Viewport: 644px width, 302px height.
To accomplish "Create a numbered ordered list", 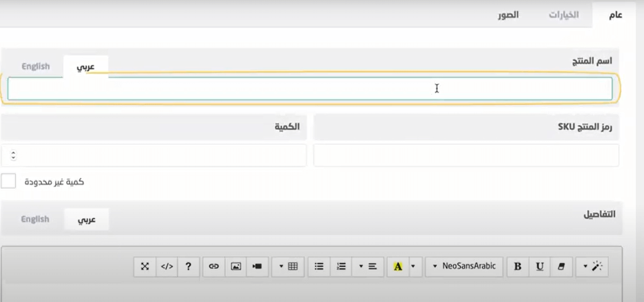I will [x=341, y=267].
